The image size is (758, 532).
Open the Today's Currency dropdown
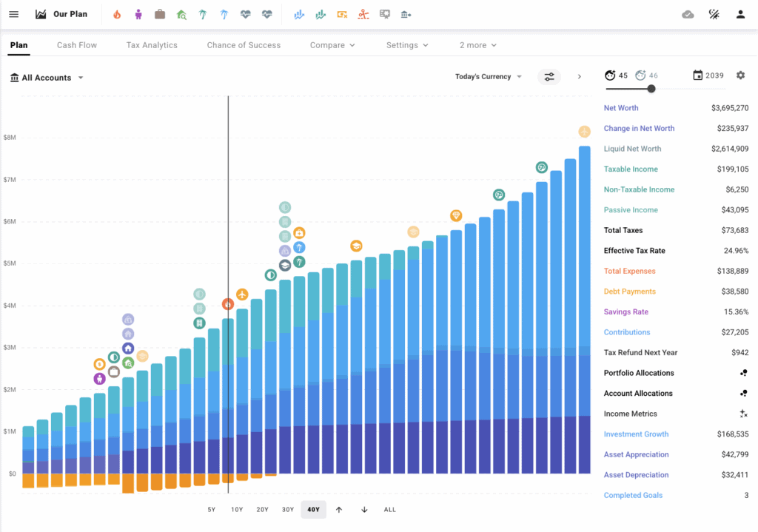(488, 77)
